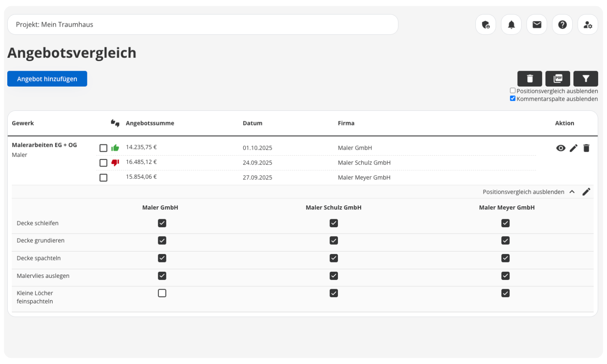Viewport: 607px width, 364px height.
Task: View the offer using the eye icon
Action: pos(560,148)
